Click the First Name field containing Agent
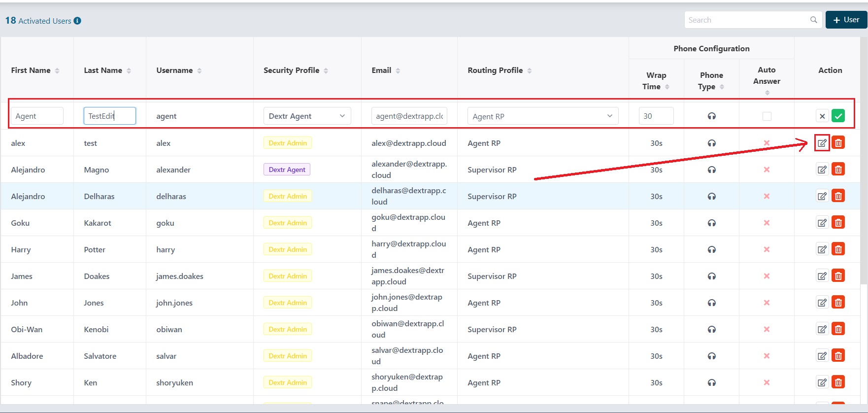The height and width of the screenshot is (413, 868). [37, 116]
